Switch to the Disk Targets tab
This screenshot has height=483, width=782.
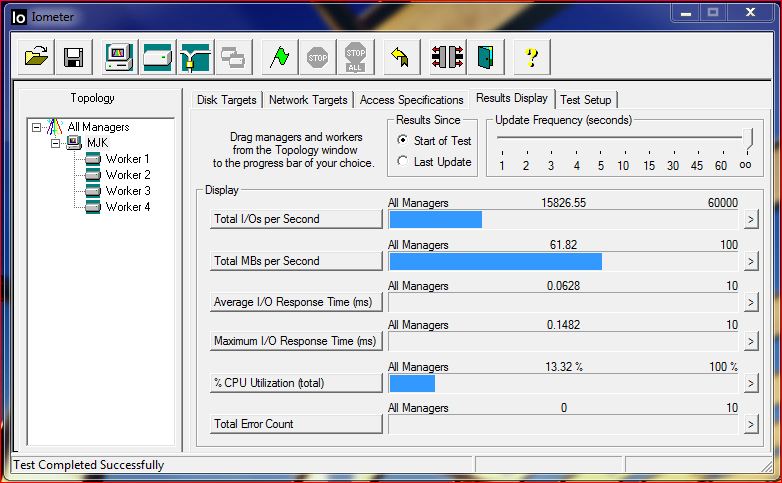[x=226, y=100]
